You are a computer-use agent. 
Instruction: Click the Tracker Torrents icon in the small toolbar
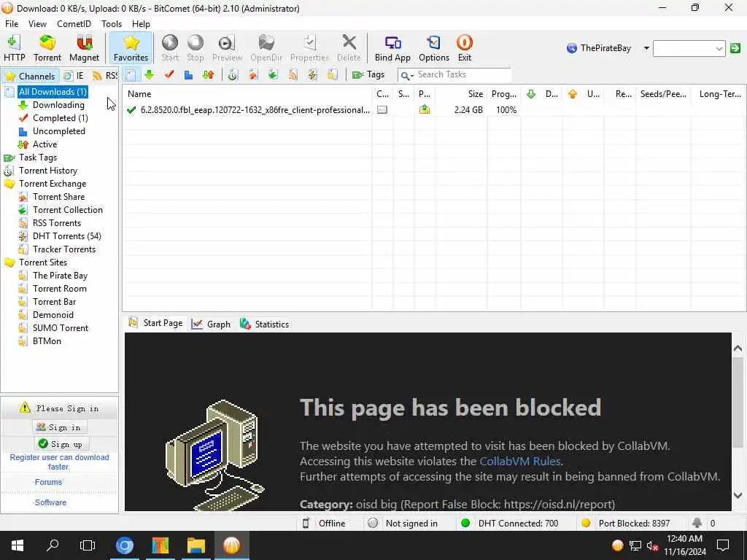(x=333, y=75)
